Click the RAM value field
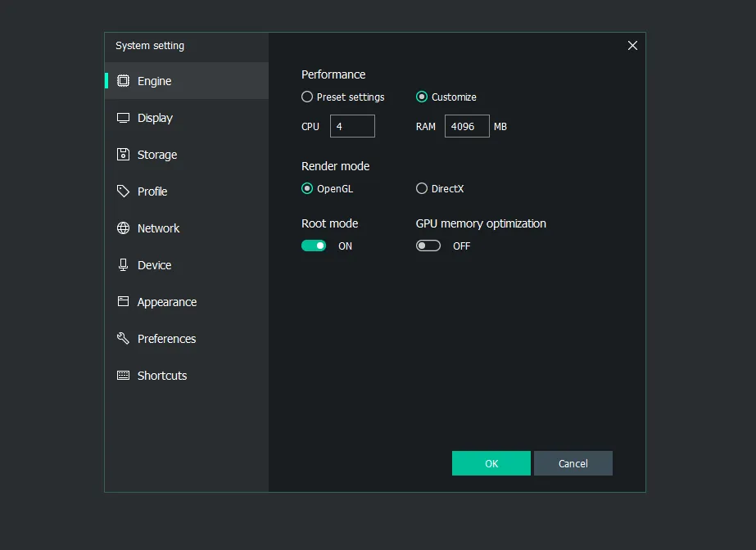This screenshot has height=550, width=756. [467, 126]
